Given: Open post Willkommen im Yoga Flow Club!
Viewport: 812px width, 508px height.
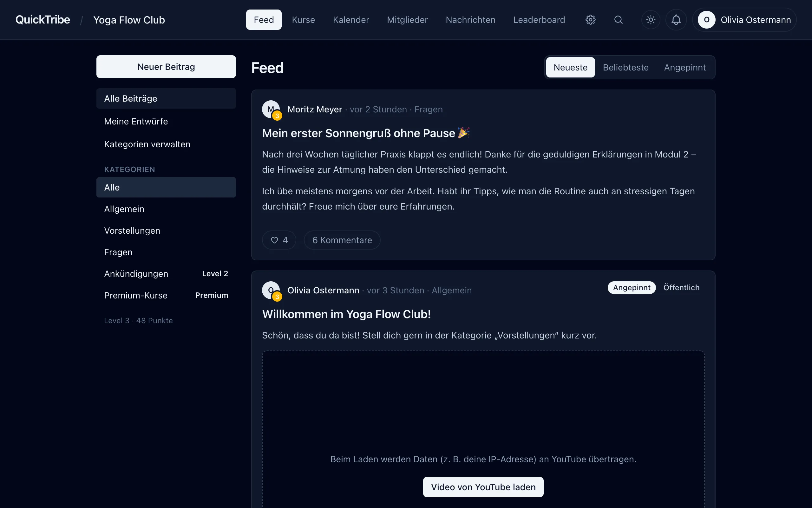Looking at the screenshot, I should tap(346, 314).
